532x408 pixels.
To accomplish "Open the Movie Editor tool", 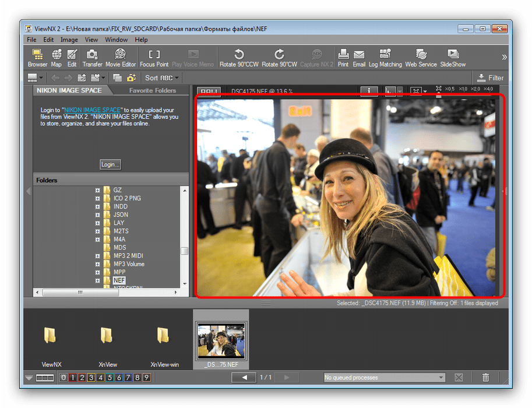I will [x=121, y=58].
